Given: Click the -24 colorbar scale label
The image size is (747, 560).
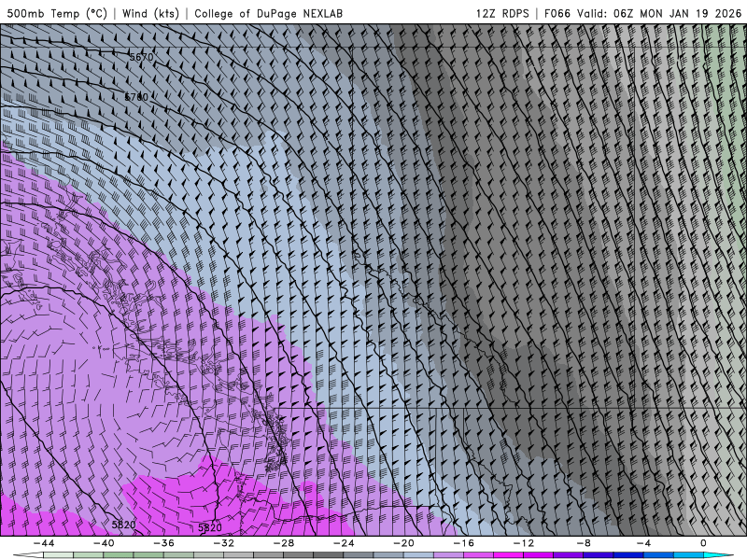Looking at the screenshot, I should point(344,543).
